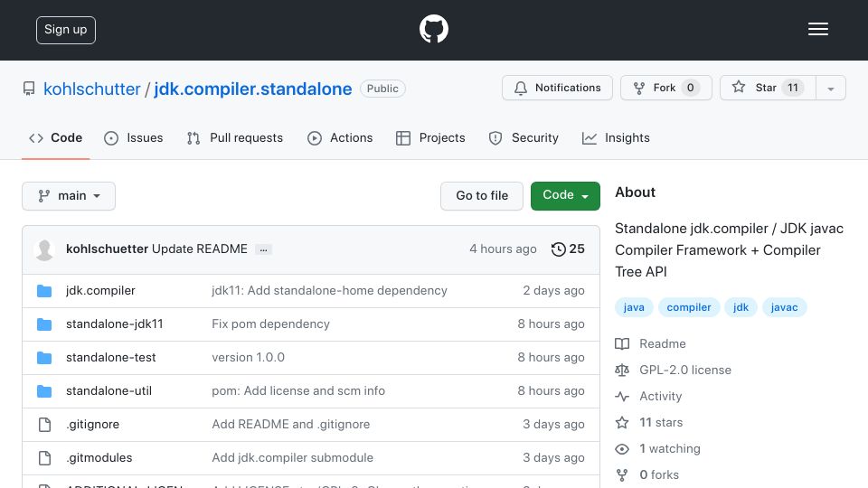Expand the green Code dropdown
The image size is (868, 488).
pyautogui.click(x=565, y=196)
